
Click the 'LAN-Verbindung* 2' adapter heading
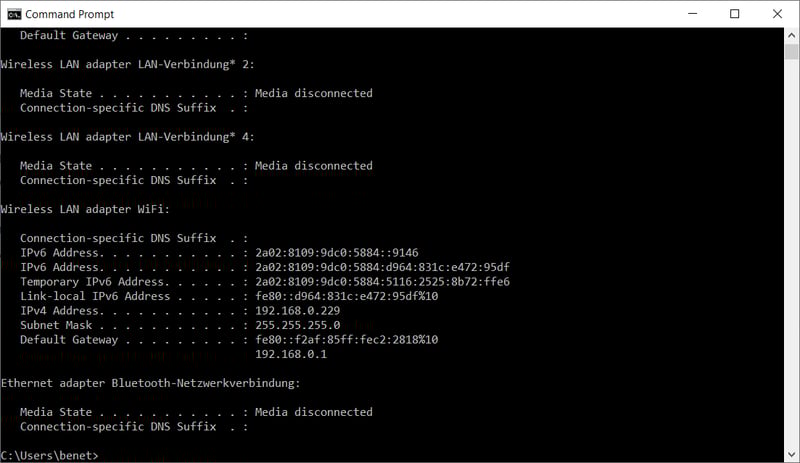128,64
